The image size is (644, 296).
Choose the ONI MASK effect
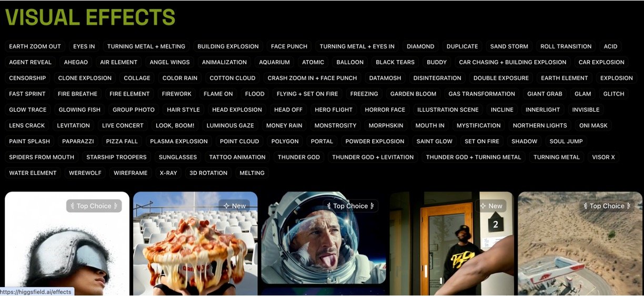pyautogui.click(x=593, y=125)
